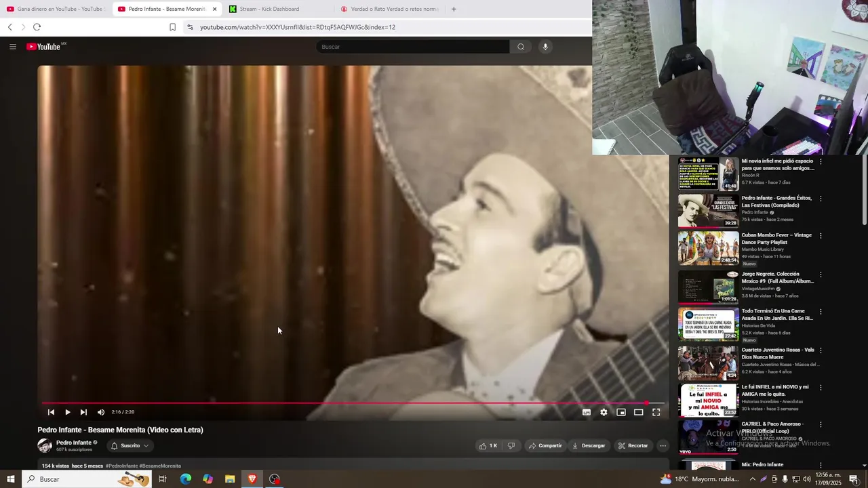
Task: Show hidden system tray icons chevron
Action: pos(752,479)
